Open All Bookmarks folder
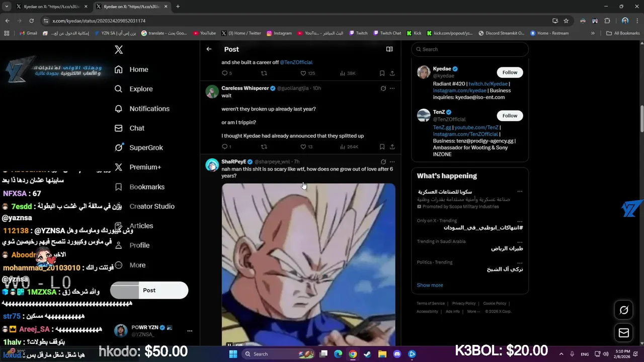 [x=623, y=33]
